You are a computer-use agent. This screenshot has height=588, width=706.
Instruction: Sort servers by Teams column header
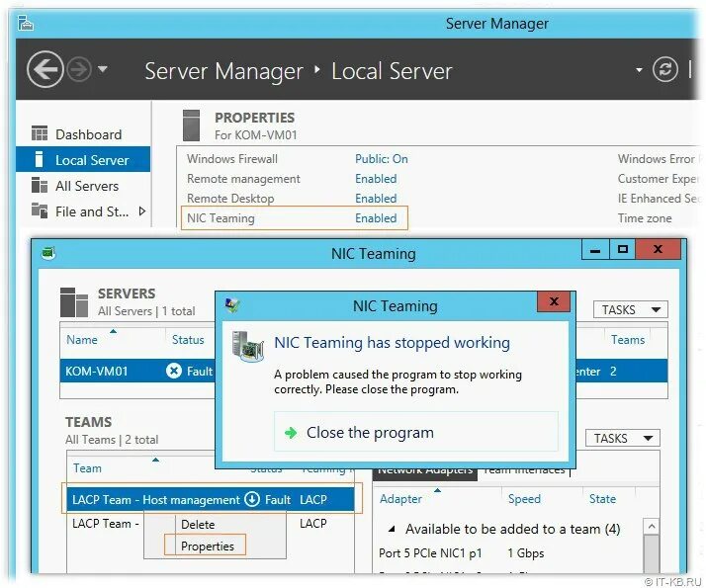(628, 340)
